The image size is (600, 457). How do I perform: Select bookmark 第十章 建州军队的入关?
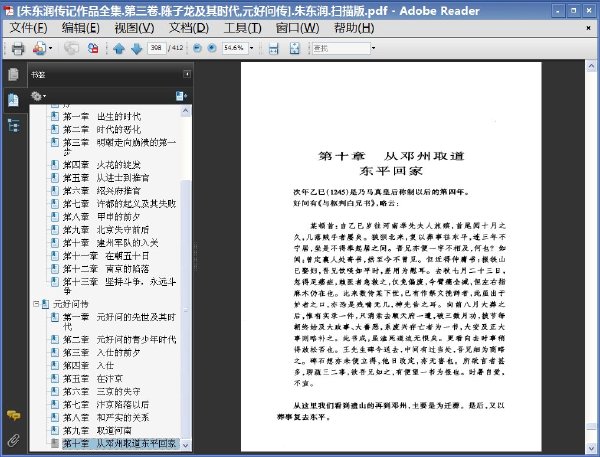click(110, 243)
